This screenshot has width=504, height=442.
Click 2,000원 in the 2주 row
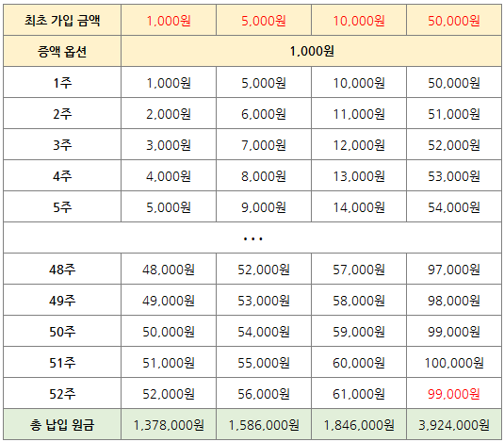[x=169, y=113]
